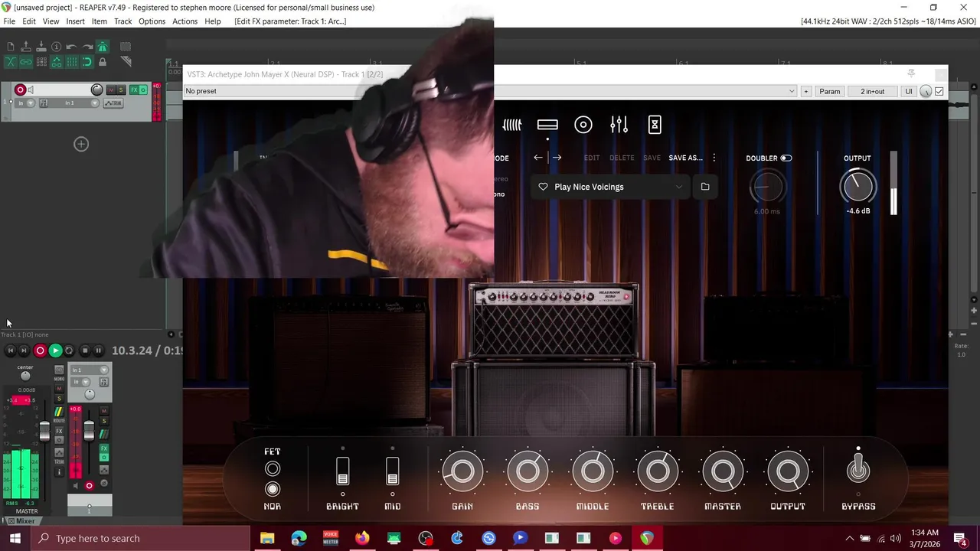Go to project start transport button
The image size is (980, 551).
tap(11, 350)
